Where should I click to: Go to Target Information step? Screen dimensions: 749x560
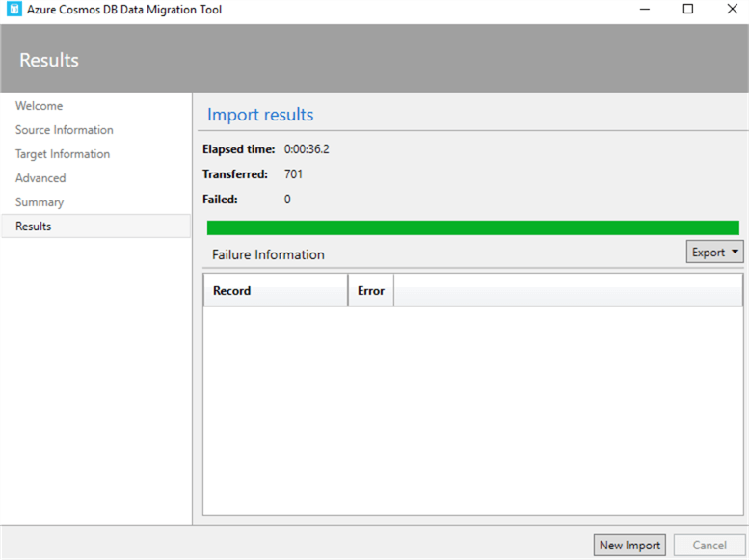63,154
